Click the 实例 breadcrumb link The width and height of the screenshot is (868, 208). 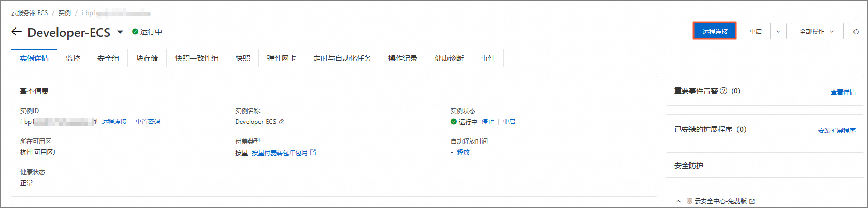(65, 12)
